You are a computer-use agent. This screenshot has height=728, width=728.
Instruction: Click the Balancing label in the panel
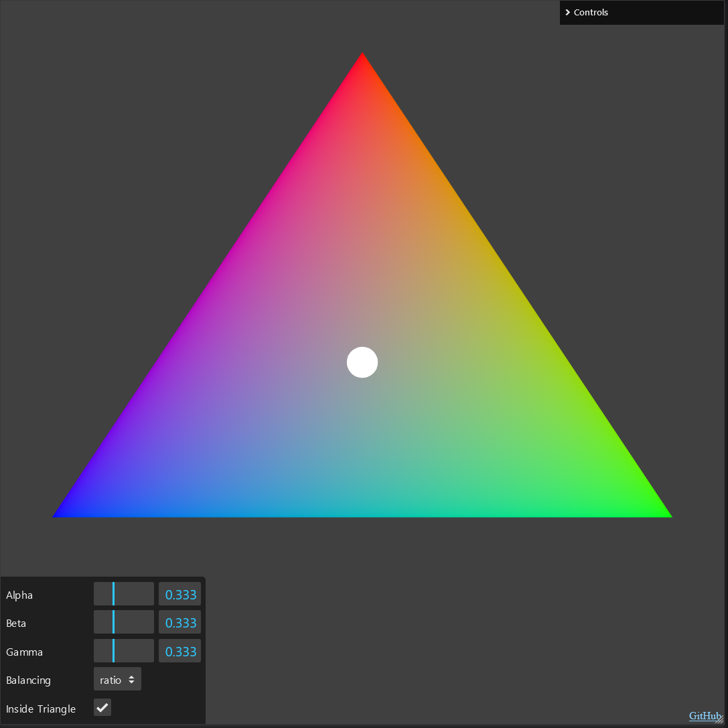(x=28, y=680)
